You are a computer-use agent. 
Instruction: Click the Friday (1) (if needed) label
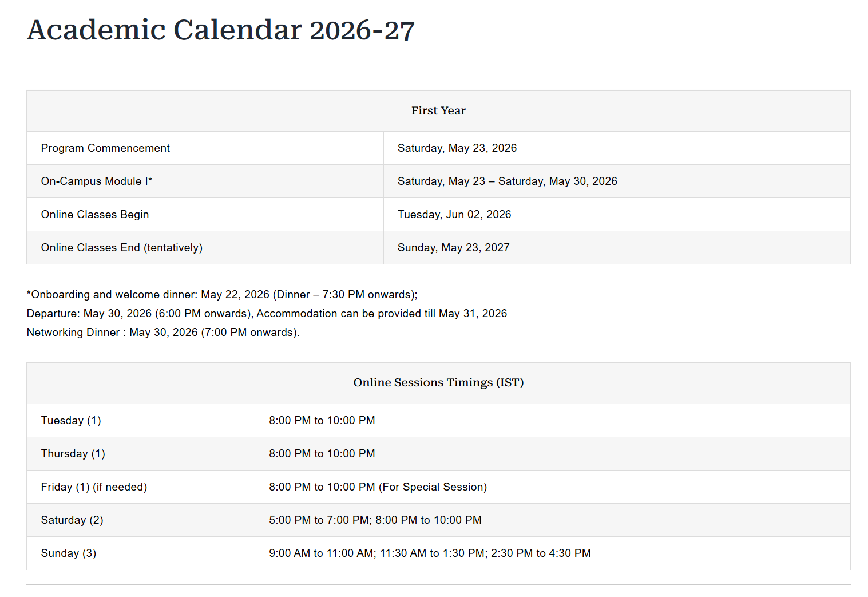pos(94,487)
